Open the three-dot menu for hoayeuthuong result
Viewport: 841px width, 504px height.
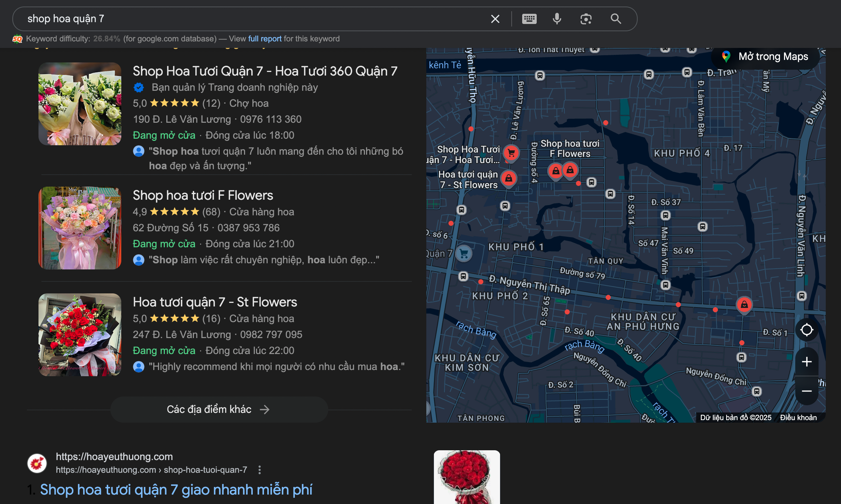pos(259,470)
